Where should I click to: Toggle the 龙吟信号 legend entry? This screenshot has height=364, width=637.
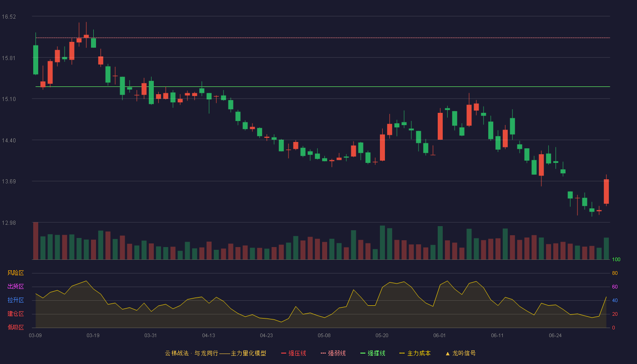point(460,353)
